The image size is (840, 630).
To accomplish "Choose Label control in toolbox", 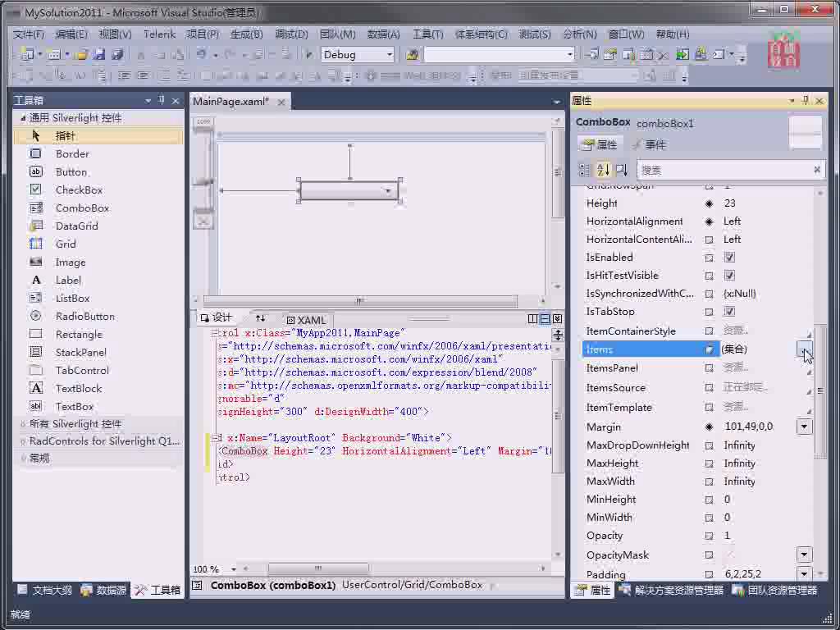I will 98,281.
